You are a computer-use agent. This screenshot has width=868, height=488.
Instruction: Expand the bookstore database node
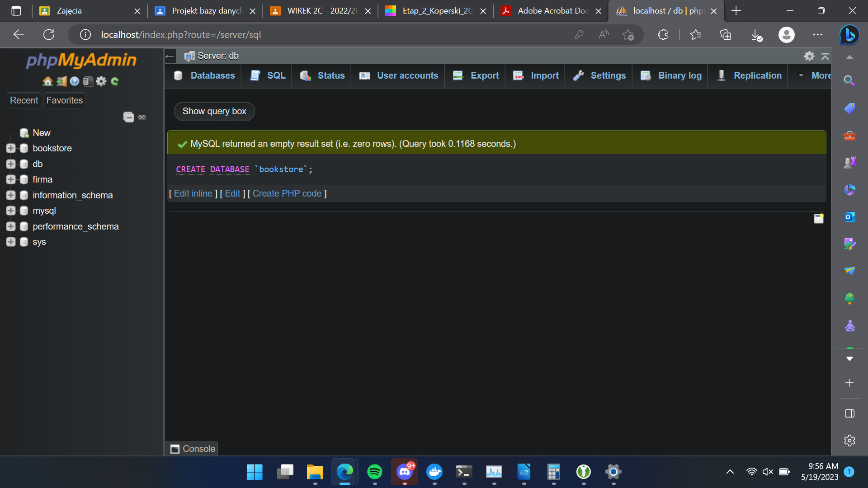click(11, 148)
